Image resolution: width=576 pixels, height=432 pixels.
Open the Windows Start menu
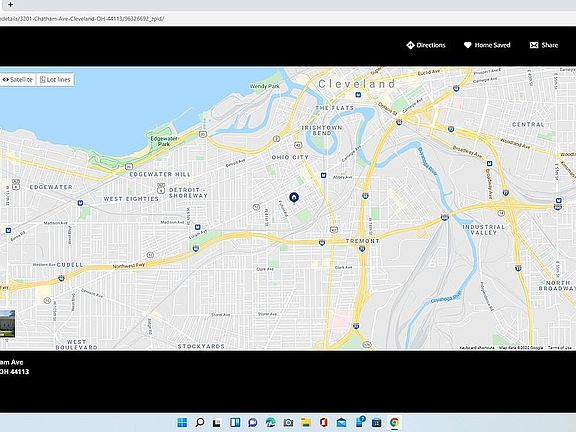pyautogui.click(x=182, y=422)
